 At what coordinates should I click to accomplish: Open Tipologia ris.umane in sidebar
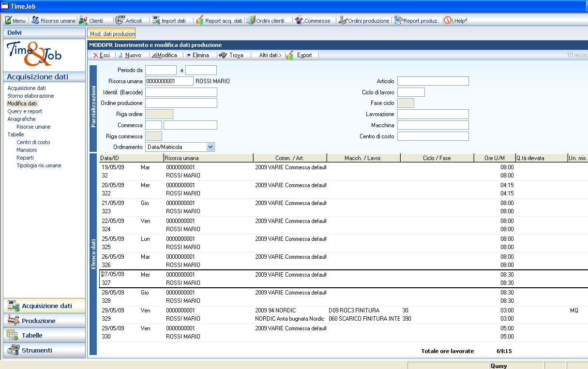click(x=39, y=165)
